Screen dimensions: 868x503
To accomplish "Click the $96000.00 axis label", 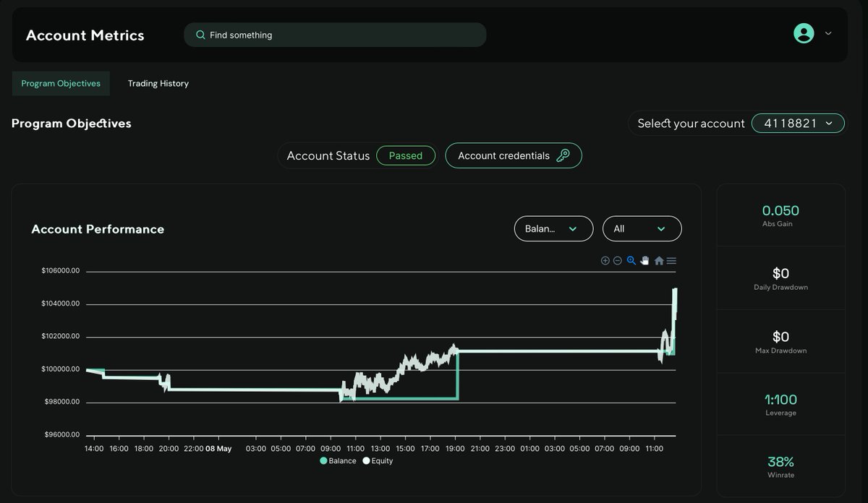I will click(x=61, y=434).
